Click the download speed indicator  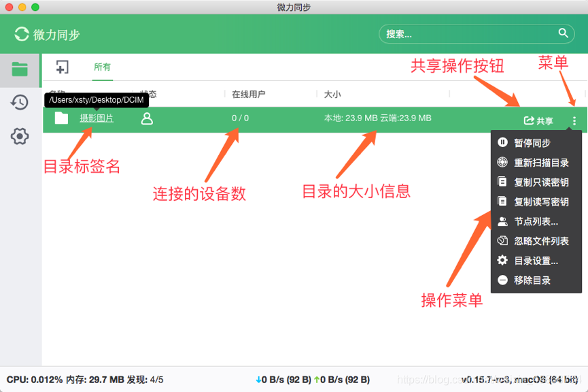pos(283,380)
